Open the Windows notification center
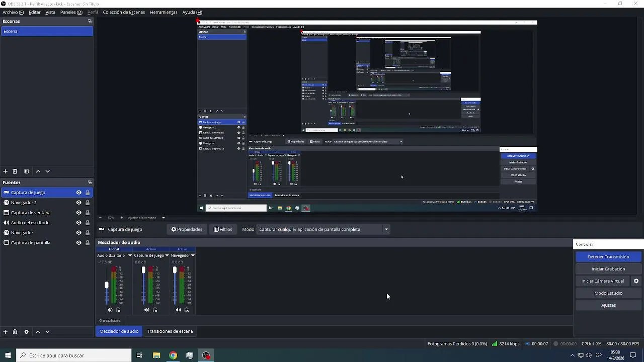644x362 pixels. pos(633,355)
